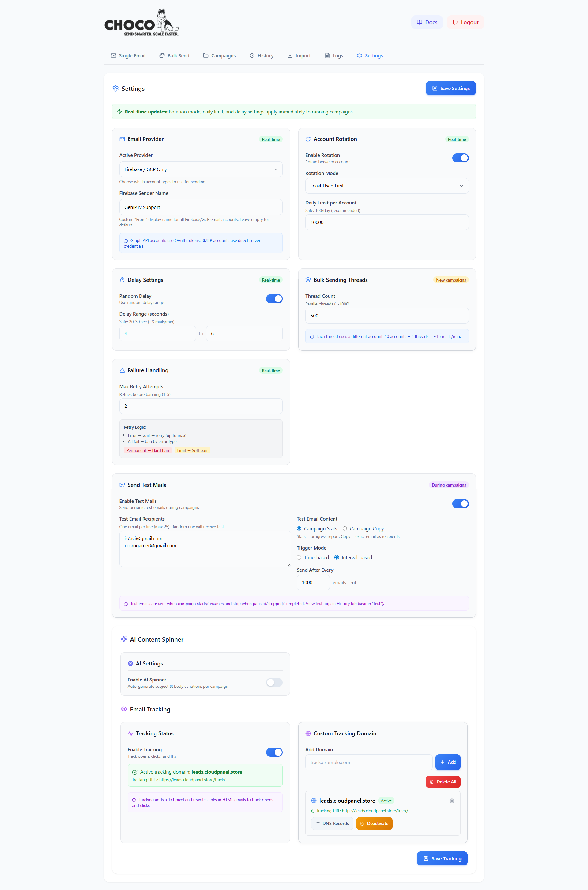The width and height of the screenshot is (588, 890).
Task: Click the Save Settings button
Action: (450, 88)
